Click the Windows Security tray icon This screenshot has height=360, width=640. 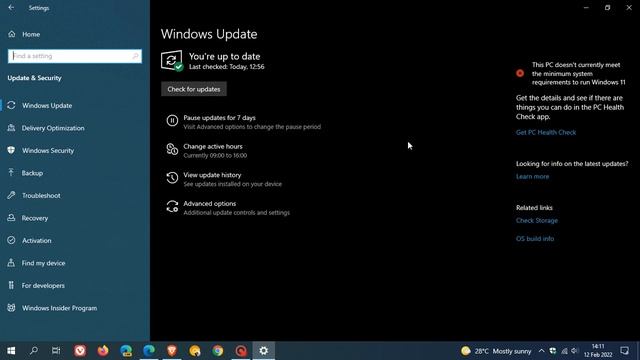553,351
